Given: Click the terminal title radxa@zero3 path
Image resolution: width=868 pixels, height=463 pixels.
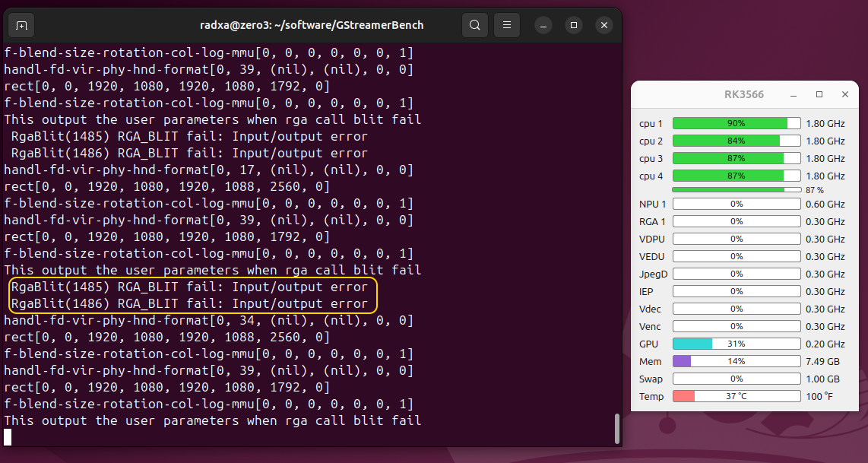Looking at the screenshot, I should [x=312, y=26].
